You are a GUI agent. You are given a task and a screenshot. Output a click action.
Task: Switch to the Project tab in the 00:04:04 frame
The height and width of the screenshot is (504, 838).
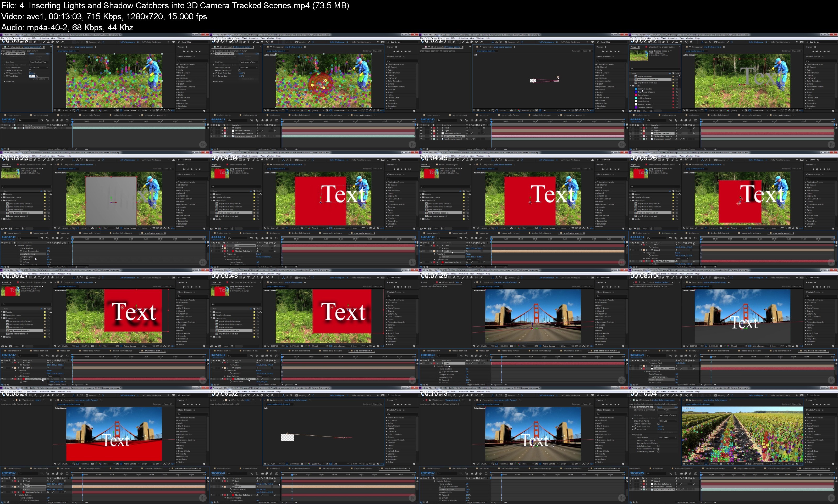pos(214,165)
